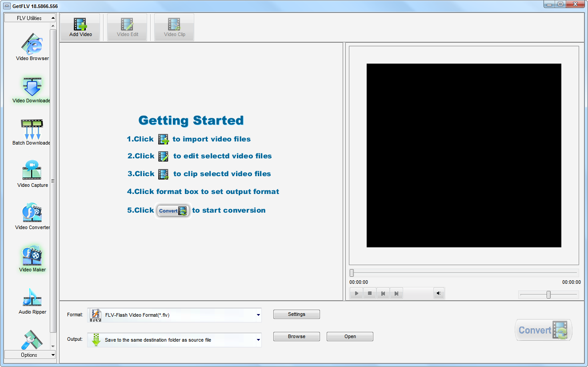This screenshot has width=588, height=367.
Task: Expand the FLV Utilities panel header
Action: 30,18
